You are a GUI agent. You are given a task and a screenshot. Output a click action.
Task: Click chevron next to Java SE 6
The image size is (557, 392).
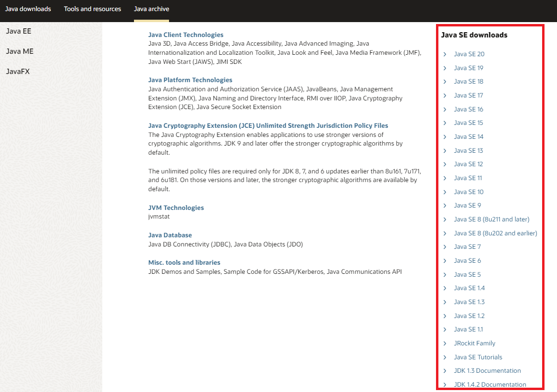(445, 260)
